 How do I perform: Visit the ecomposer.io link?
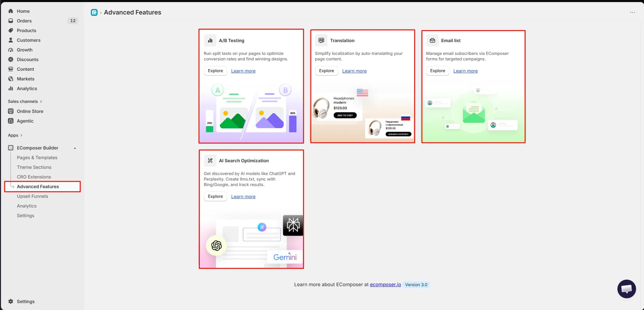(386, 284)
